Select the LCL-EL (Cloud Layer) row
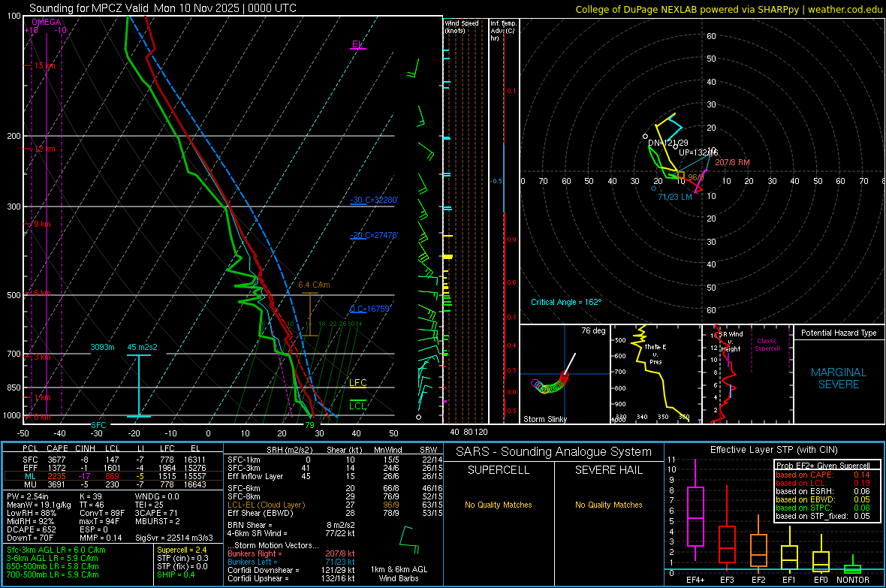 [x=335, y=505]
